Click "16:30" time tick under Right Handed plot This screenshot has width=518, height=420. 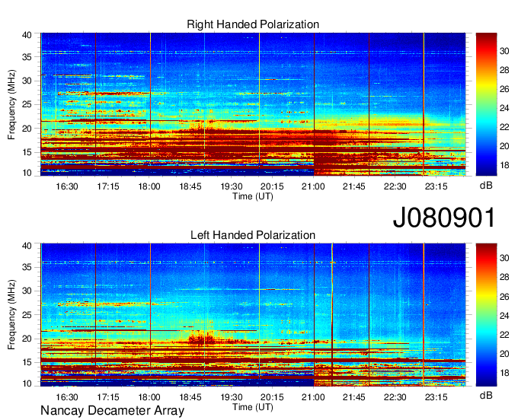pyautogui.click(x=67, y=186)
